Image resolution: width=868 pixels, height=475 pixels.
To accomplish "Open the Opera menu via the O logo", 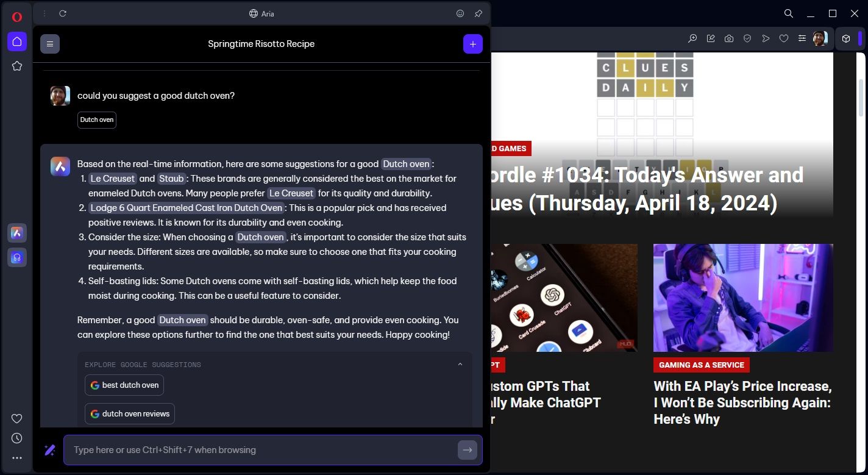I will [17, 17].
